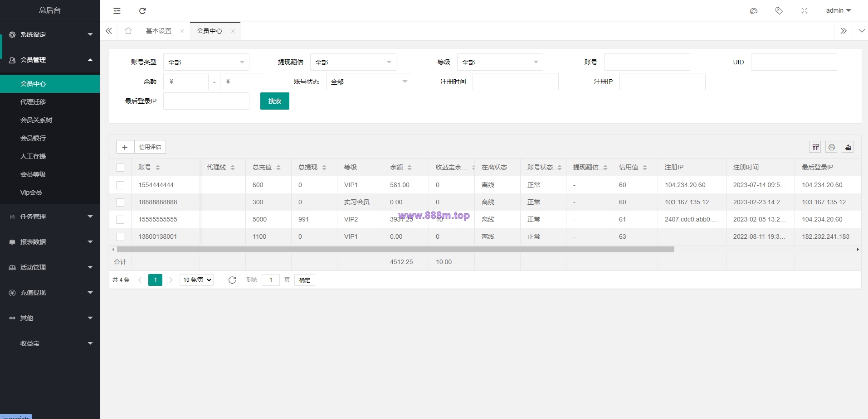Close the 基本设置 tab
The image size is (868, 419).
[x=182, y=31]
